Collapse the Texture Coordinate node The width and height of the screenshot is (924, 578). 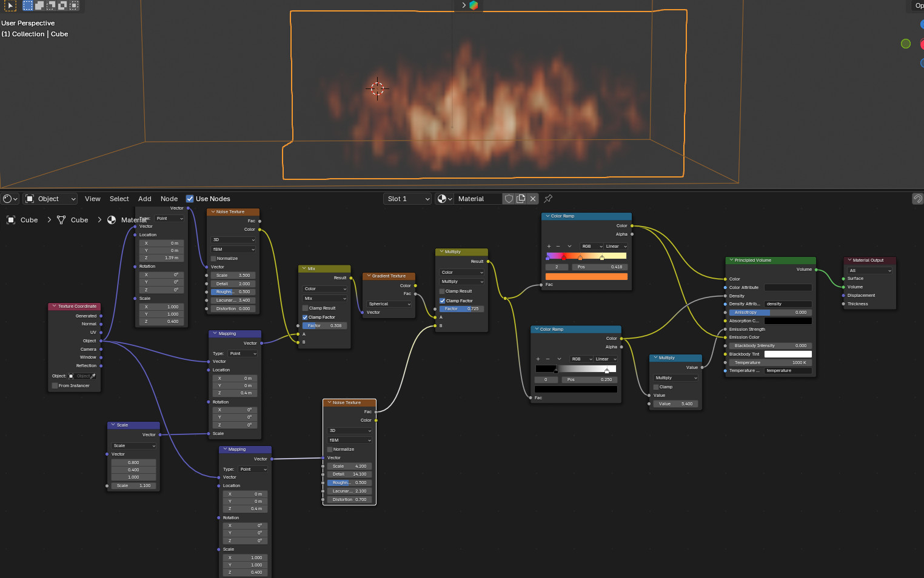coord(54,307)
